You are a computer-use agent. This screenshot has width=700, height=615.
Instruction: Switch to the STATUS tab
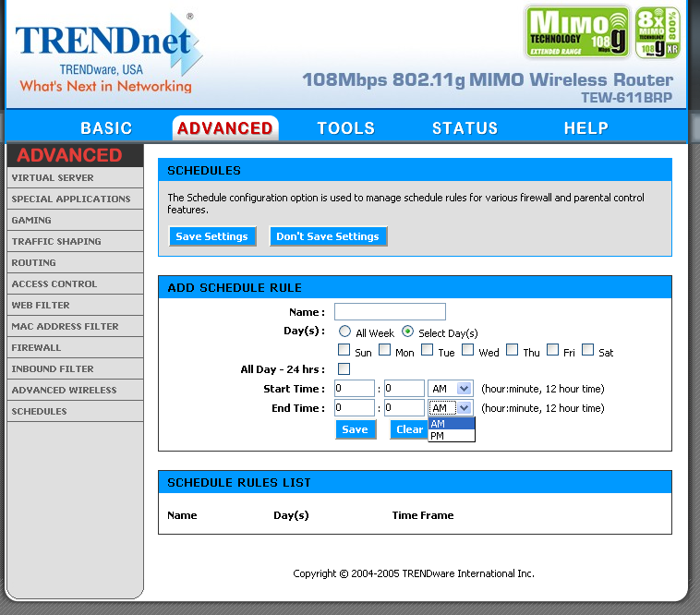pos(465,128)
